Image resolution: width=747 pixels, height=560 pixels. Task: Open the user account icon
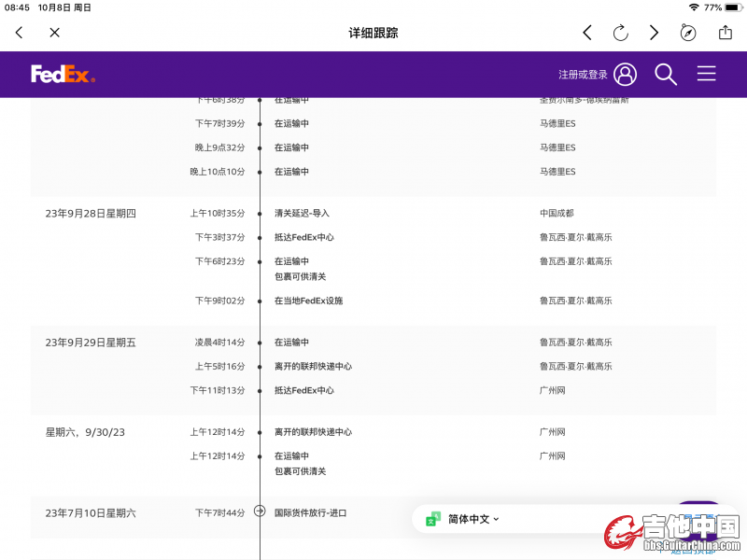click(x=626, y=75)
